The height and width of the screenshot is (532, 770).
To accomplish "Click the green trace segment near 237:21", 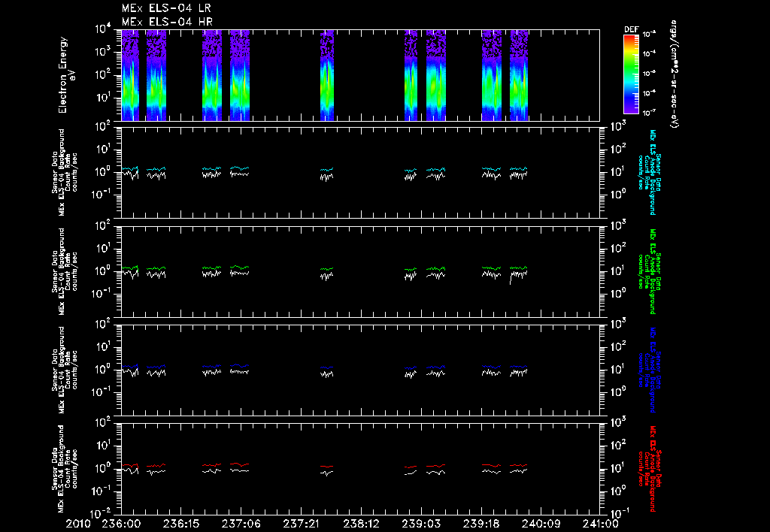I will [326, 269].
